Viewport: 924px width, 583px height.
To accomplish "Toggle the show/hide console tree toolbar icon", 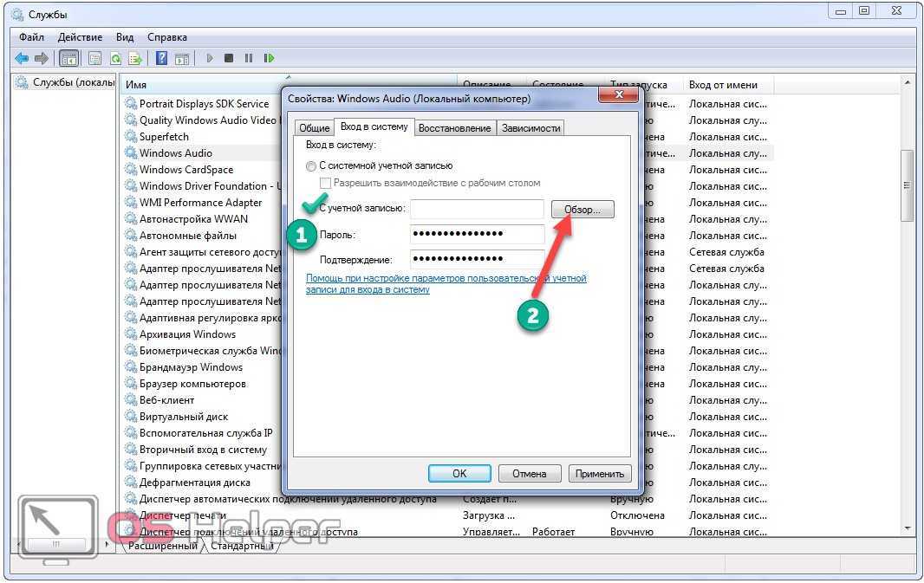I will pos(69,58).
